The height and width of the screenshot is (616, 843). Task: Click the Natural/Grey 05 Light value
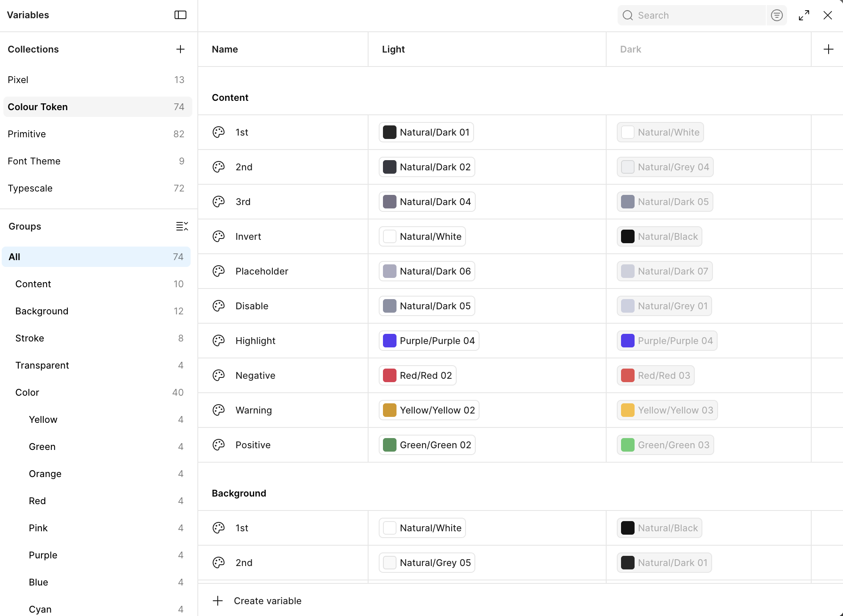point(427,563)
